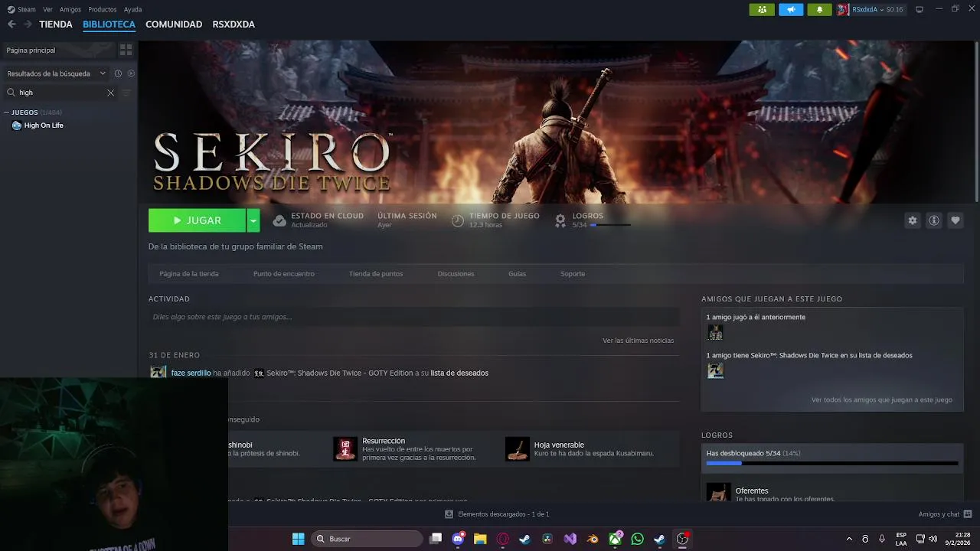Open Guías link
The height and width of the screenshot is (551, 980).
(x=518, y=274)
